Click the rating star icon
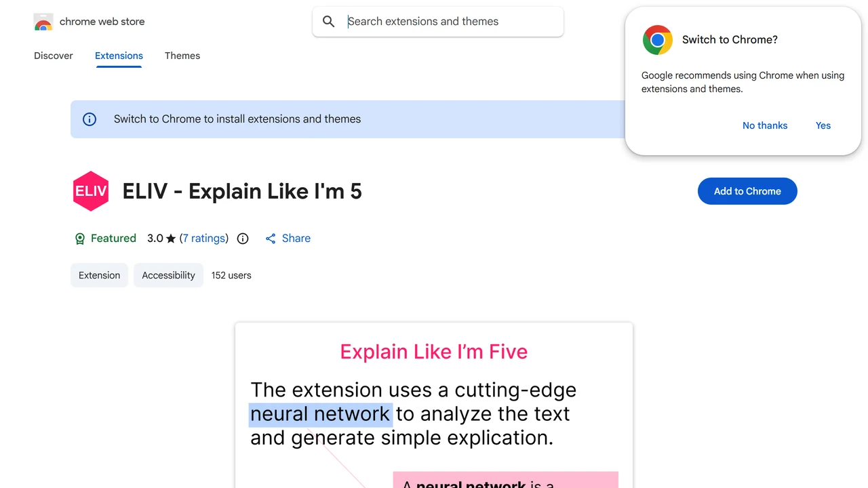Screen dimensions: 868x488 [171, 239]
